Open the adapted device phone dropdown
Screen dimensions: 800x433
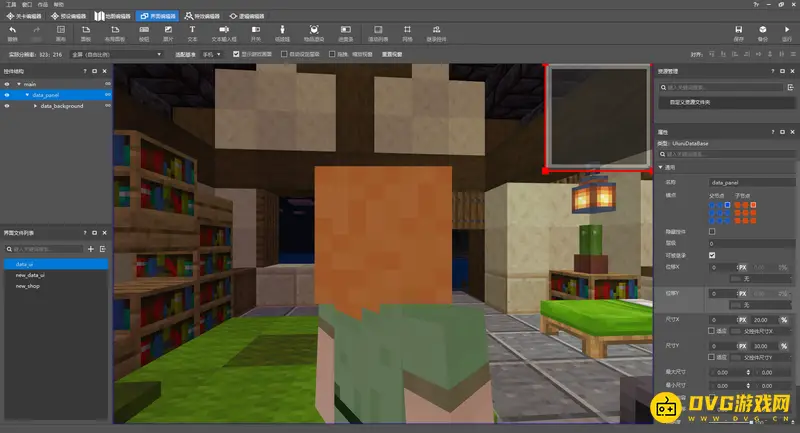coord(212,54)
